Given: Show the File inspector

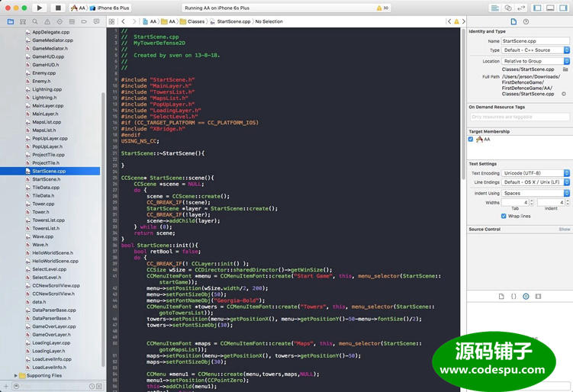Looking at the screenshot, I should 513,21.
